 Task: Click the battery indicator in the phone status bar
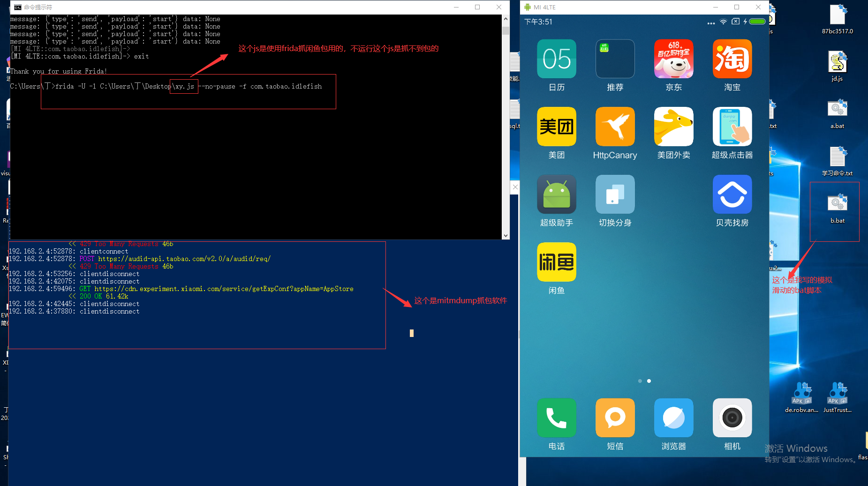click(x=757, y=22)
